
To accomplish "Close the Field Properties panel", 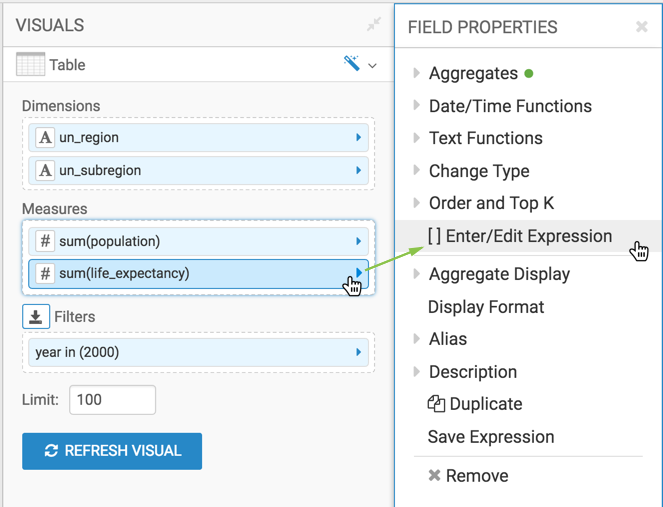I will [642, 27].
